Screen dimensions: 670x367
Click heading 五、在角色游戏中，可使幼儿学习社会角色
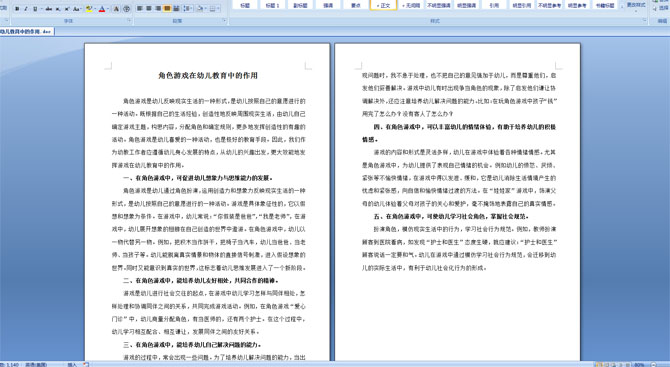[451, 217]
